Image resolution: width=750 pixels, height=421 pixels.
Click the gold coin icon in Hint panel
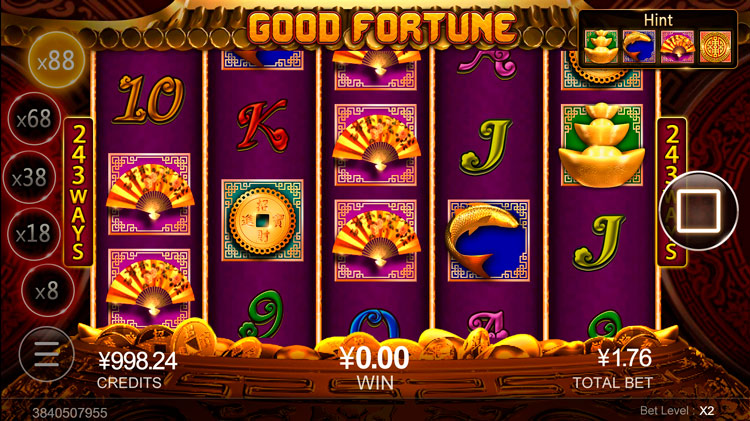(716, 46)
